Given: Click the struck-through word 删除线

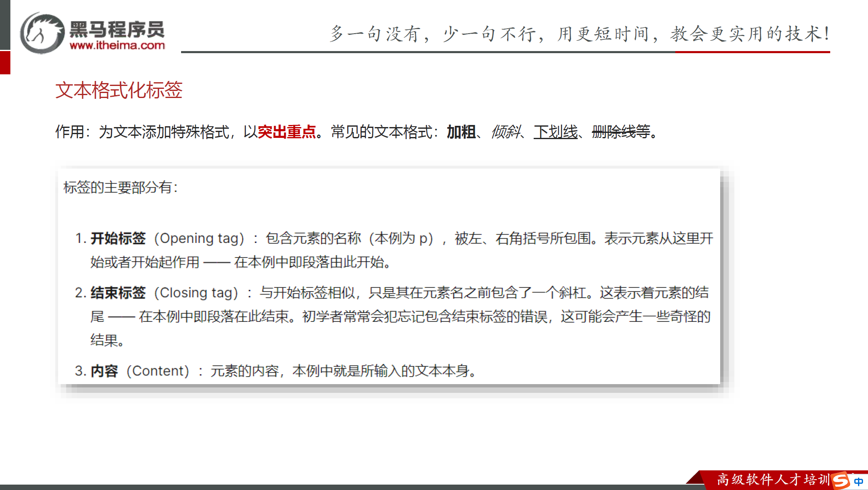Looking at the screenshot, I should [x=614, y=132].
